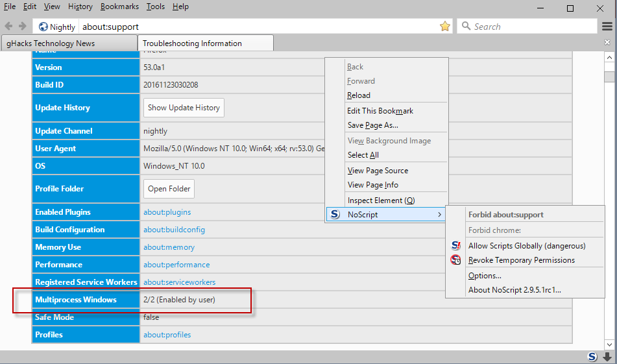Click the Update Channel nightly value
The image size is (617, 364).
155,131
